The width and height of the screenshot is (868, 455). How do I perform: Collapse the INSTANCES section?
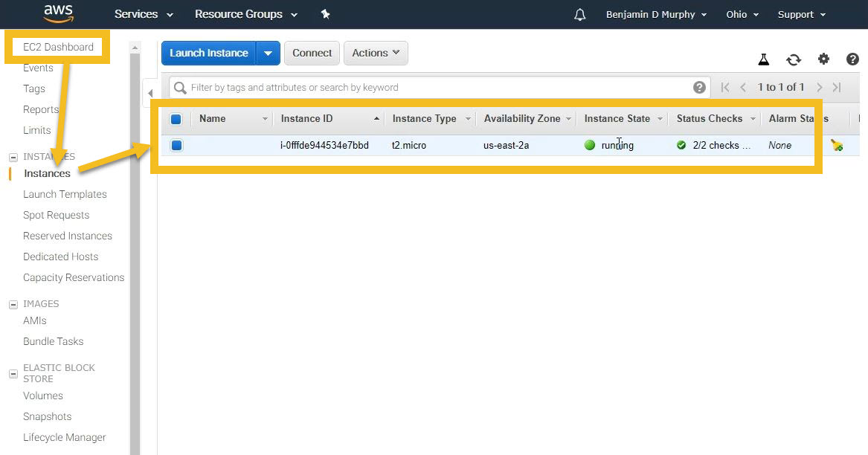pos(13,157)
